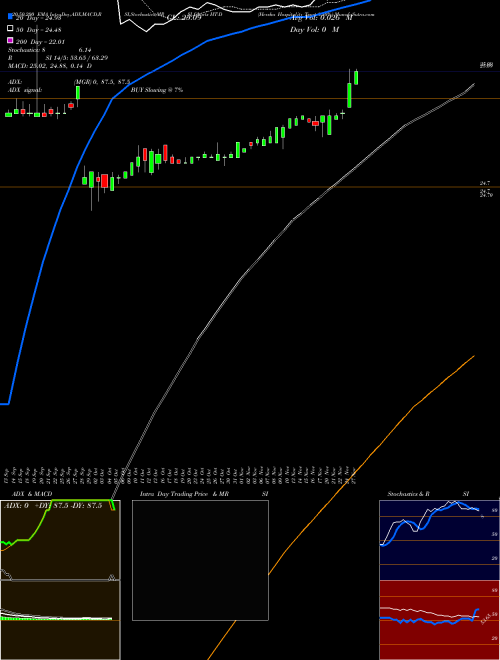Image resolution: width=500 pixels, height=660 pixels.
Task: Open the ADX & MACD indicator chart
Action: click(x=60, y=580)
